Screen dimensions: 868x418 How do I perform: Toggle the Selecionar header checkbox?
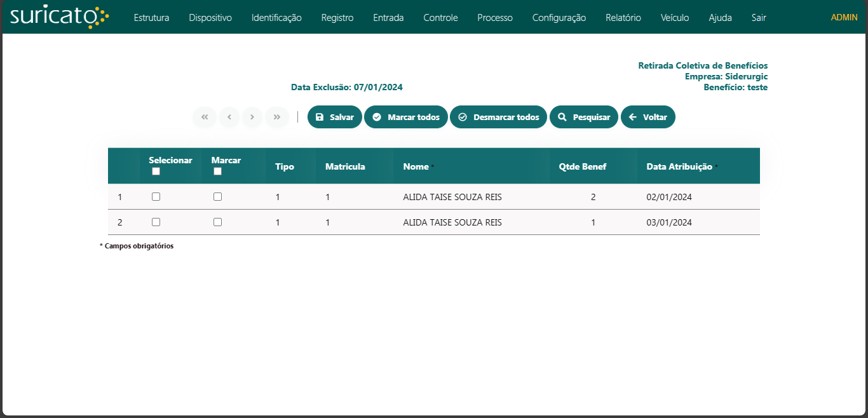tap(156, 172)
